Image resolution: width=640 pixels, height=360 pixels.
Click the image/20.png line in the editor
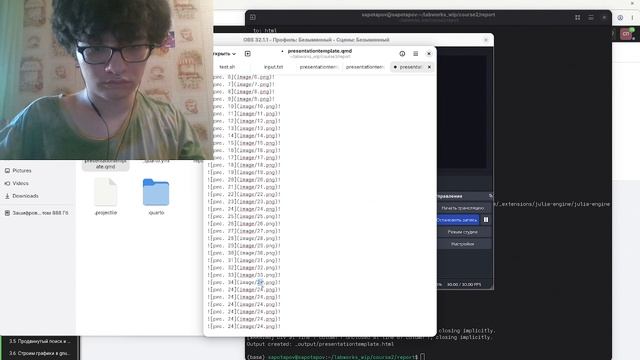[244, 180]
